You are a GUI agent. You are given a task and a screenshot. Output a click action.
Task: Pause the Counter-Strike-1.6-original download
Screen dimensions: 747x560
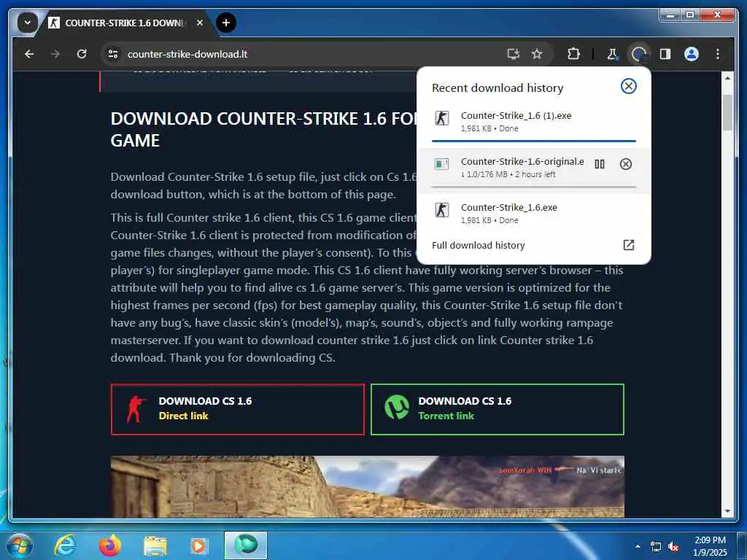click(x=600, y=164)
